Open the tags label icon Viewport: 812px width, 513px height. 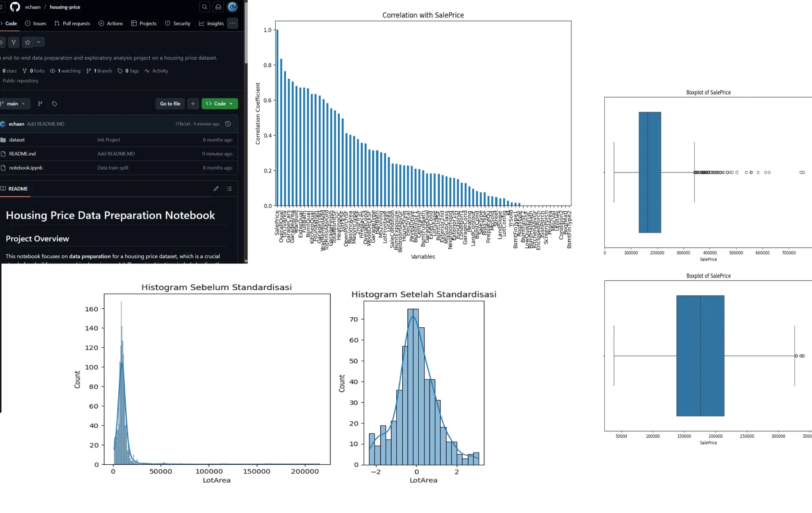pyautogui.click(x=55, y=104)
